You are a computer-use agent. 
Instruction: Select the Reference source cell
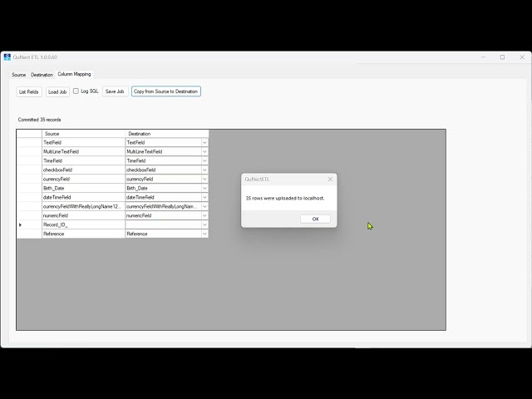pyautogui.click(x=83, y=234)
